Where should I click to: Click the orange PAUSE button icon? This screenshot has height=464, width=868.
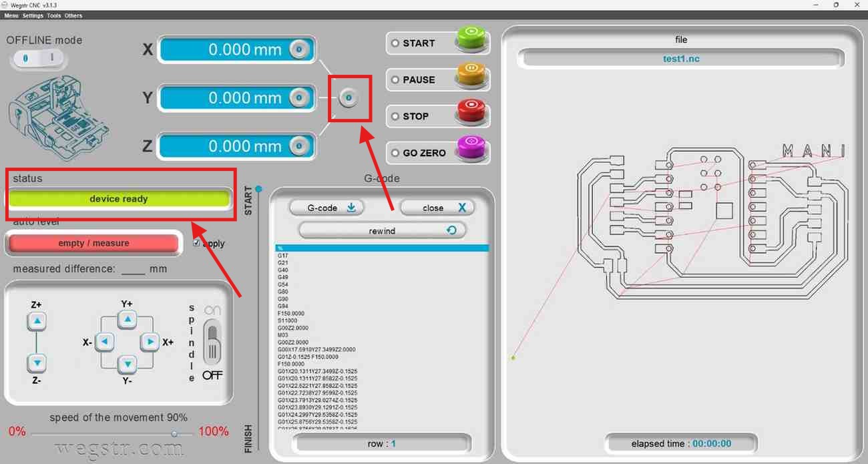[x=472, y=77]
